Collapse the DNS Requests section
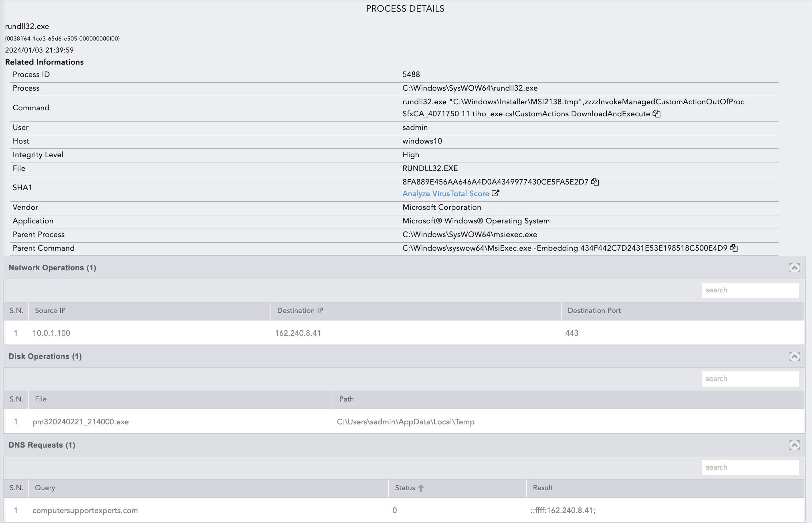The width and height of the screenshot is (812, 523). (x=794, y=445)
